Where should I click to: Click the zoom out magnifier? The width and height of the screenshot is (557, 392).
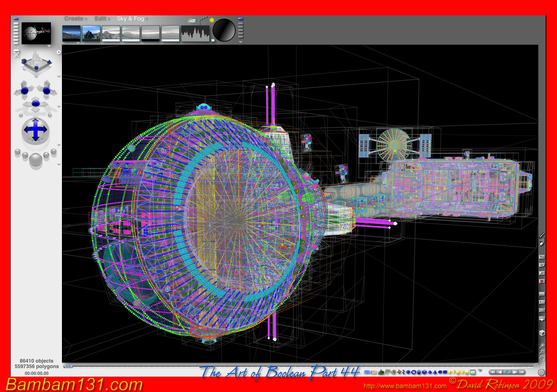coord(542,351)
